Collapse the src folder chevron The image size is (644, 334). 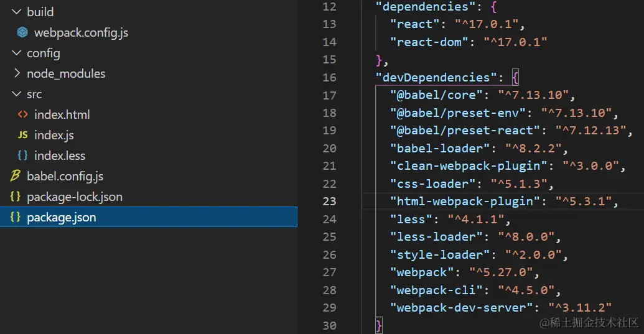[x=16, y=93]
